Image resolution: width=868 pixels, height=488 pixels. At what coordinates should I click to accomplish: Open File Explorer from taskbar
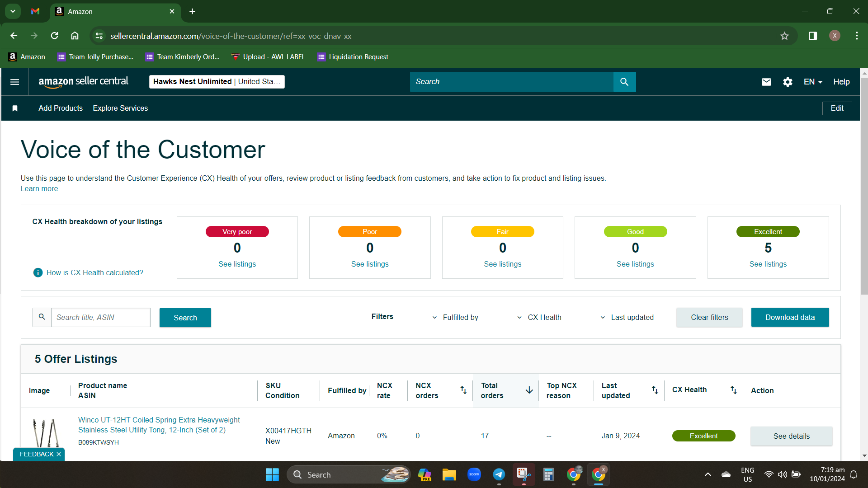[x=449, y=474]
